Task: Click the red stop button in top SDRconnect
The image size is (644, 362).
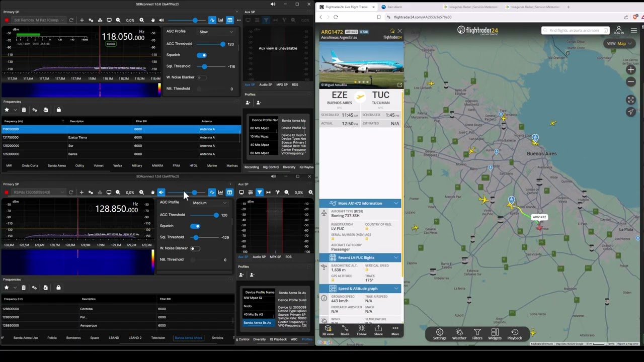Action: click(7, 20)
